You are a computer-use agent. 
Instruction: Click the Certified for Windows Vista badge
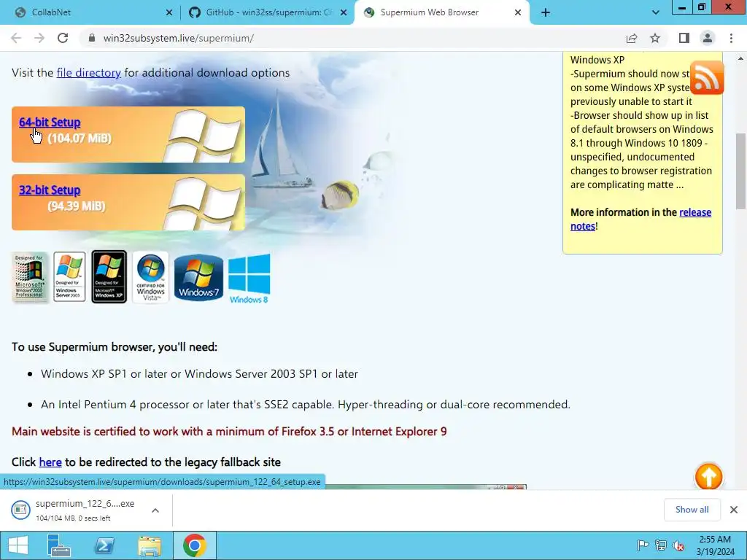tap(150, 277)
